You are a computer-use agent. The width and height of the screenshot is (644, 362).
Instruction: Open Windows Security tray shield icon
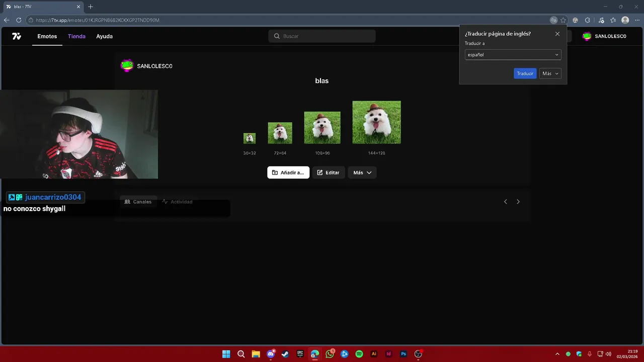coord(579,354)
